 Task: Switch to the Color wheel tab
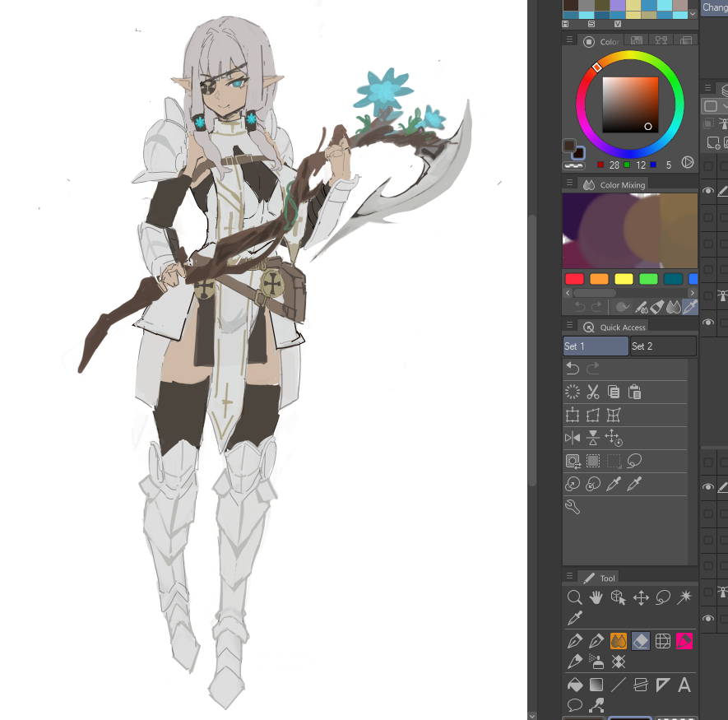click(601, 41)
